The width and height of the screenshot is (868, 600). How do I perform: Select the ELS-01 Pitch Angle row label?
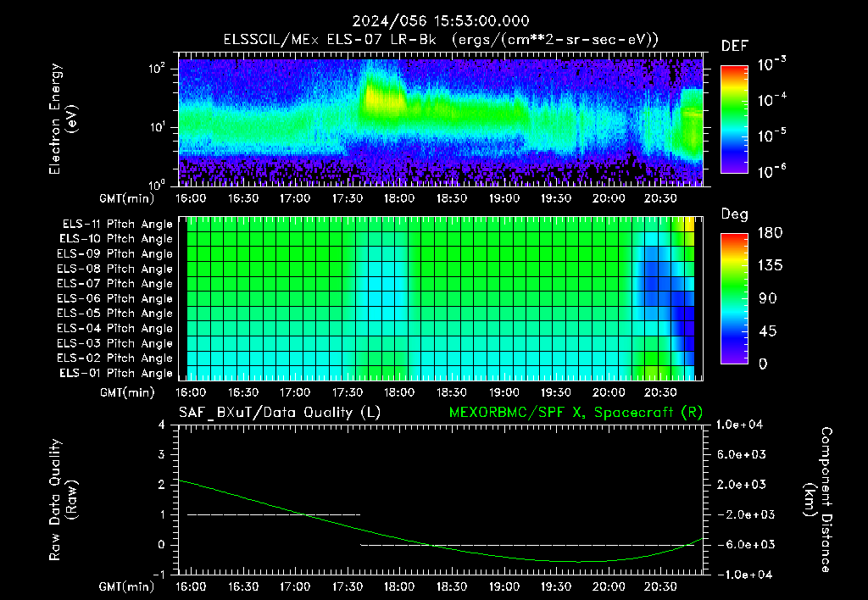click(116, 374)
